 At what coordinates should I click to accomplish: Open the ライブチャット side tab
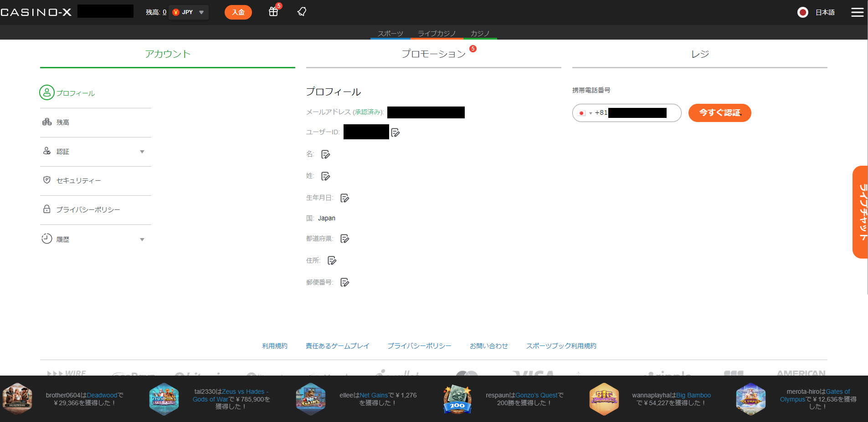click(x=861, y=212)
